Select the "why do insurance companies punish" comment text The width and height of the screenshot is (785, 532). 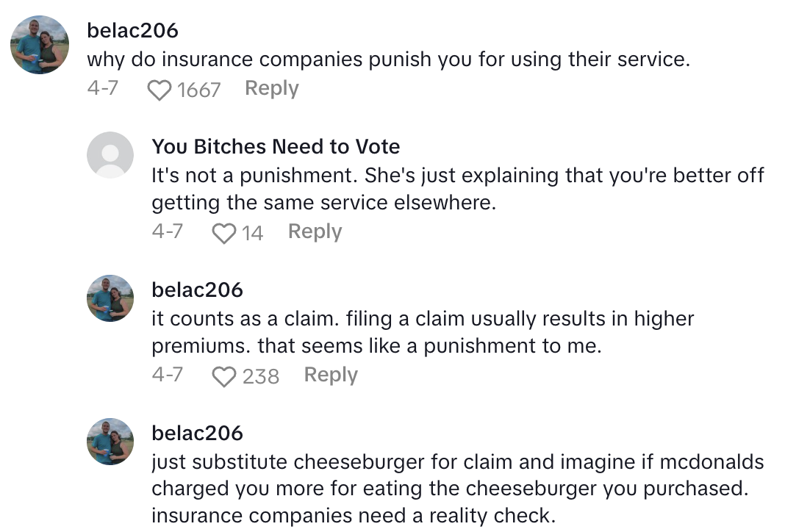tap(388, 60)
